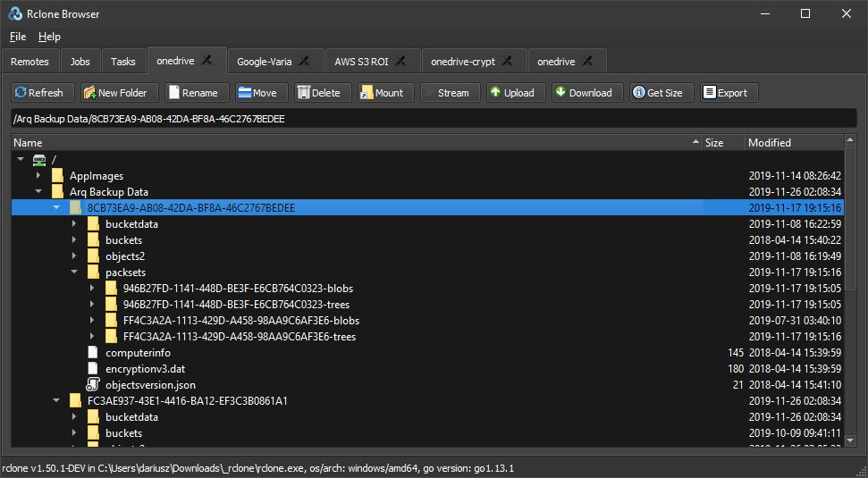Click Get Size in the toolbar
Screen dimensions: 868x478
[662, 93]
